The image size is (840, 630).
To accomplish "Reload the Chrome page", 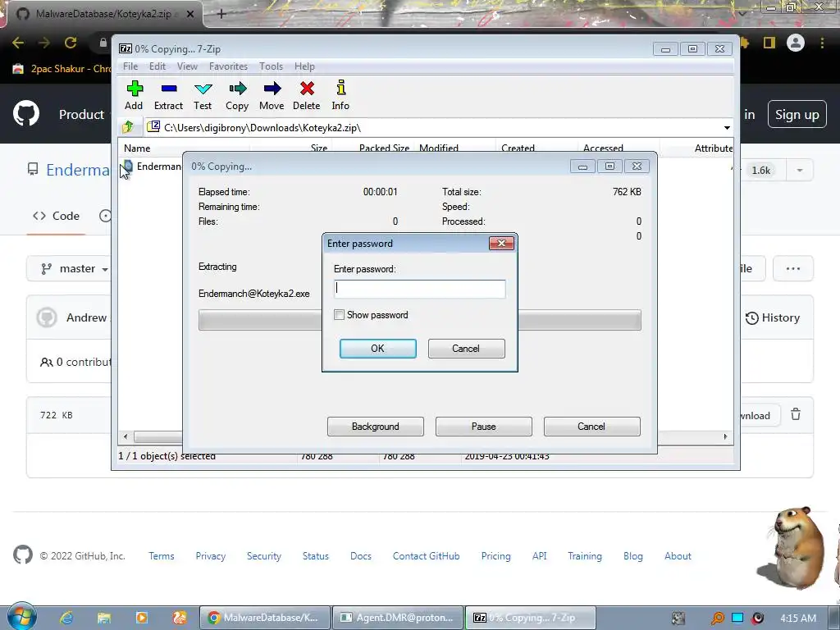I will [x=71, y=43].
